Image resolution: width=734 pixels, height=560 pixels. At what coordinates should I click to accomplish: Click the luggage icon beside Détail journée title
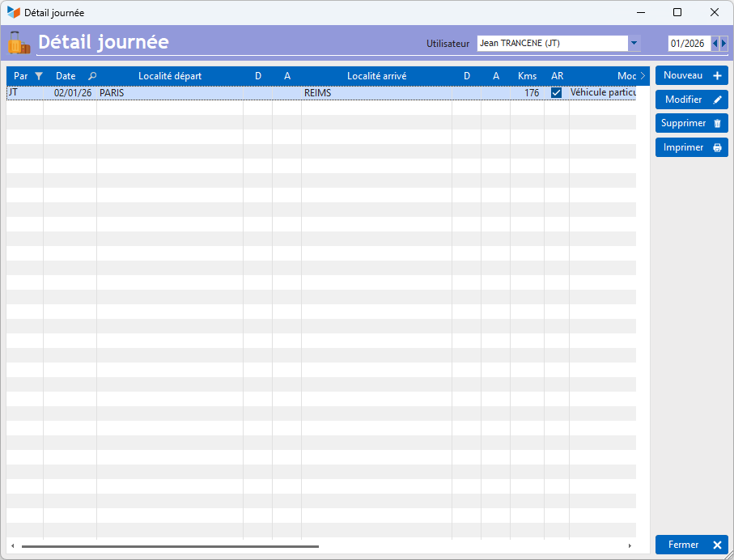click(x=19, y=43)
